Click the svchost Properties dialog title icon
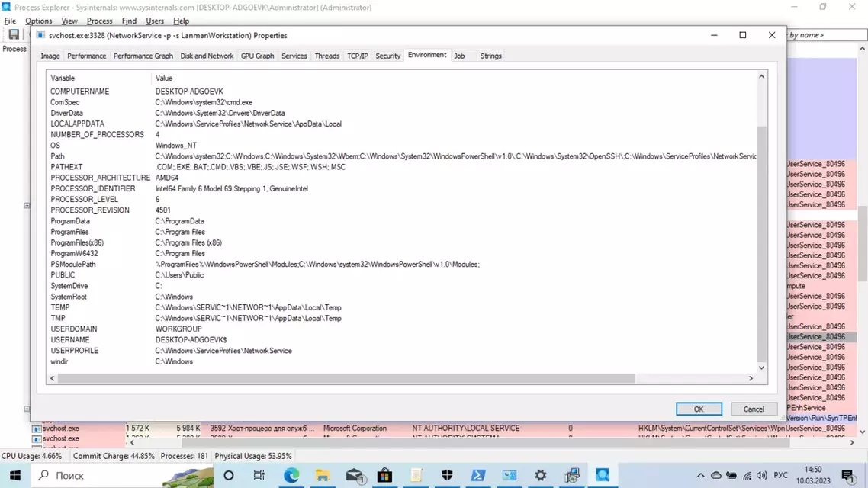This screenshot has width=868, height=488. pos(40,35)
